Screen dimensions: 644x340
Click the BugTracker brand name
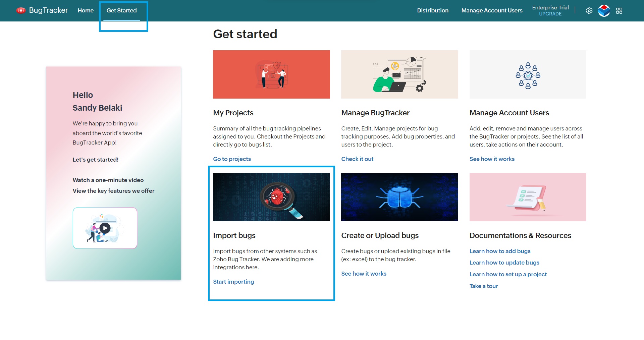[x=48, y=10]
